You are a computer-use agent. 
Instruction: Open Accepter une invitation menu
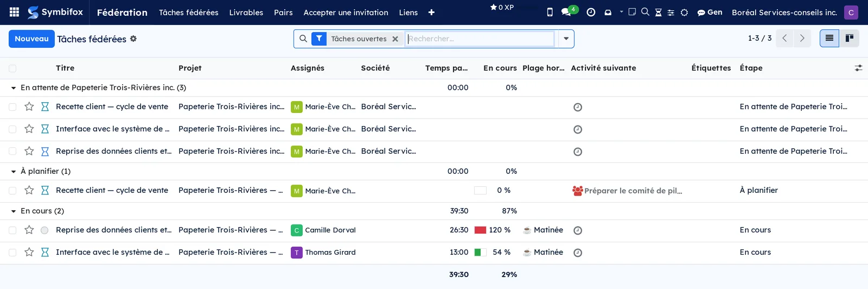346,12
